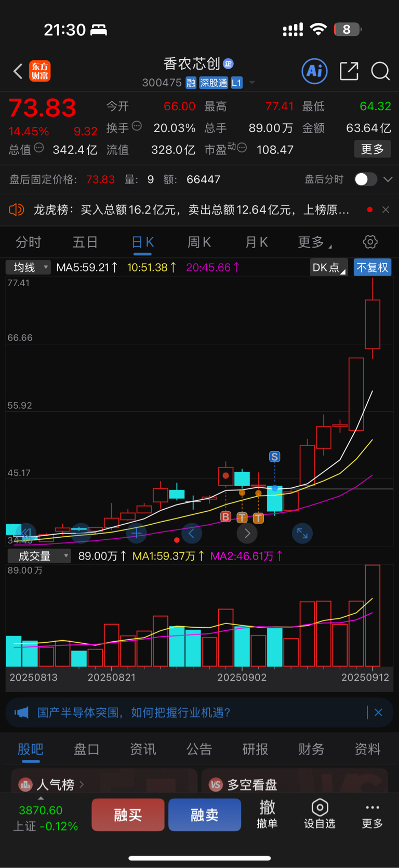The width and height of the screenshot is (399, 868).
Task: Expand the after-hours chevron arrow
Action: pyautogui.click(x=388, y=179)
